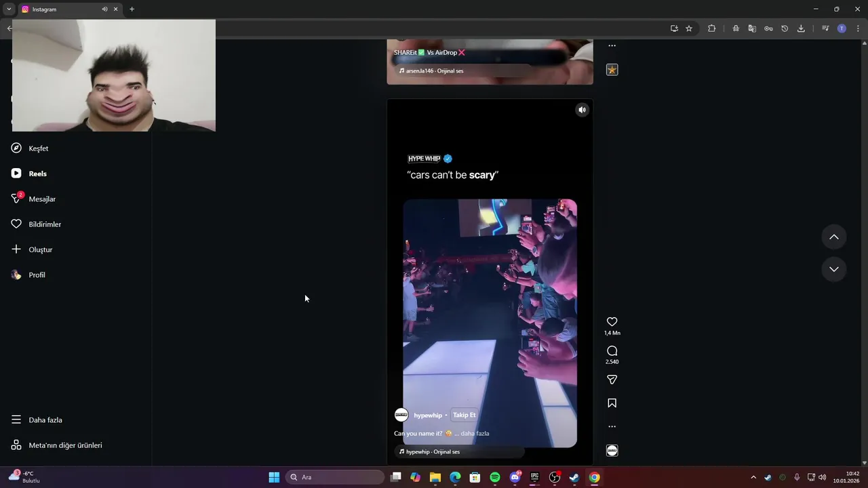Open Epic Games from the taskbar
This screenshot has width=868, height=488.
pyautogui.click(x=534, y=477)
